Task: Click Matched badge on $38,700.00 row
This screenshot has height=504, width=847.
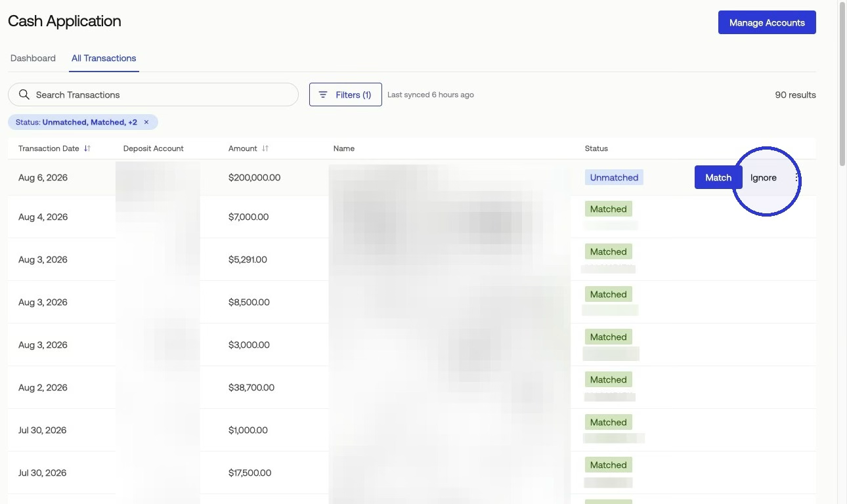Action: pos(609,379)
